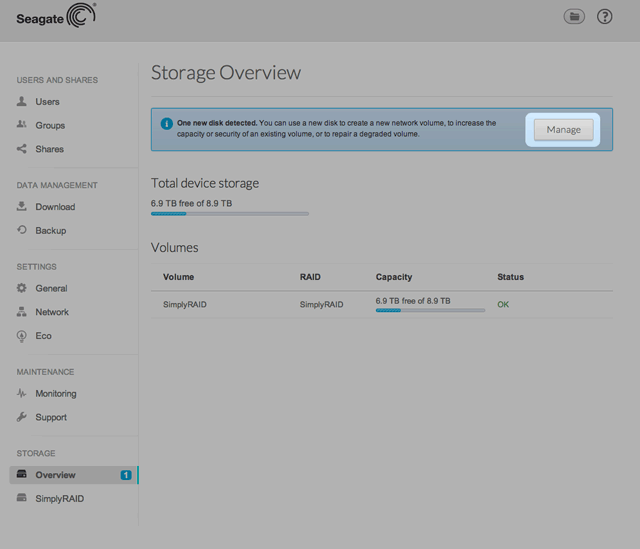Click the General gear icon
Screen dimensions: 640x549
22,288
